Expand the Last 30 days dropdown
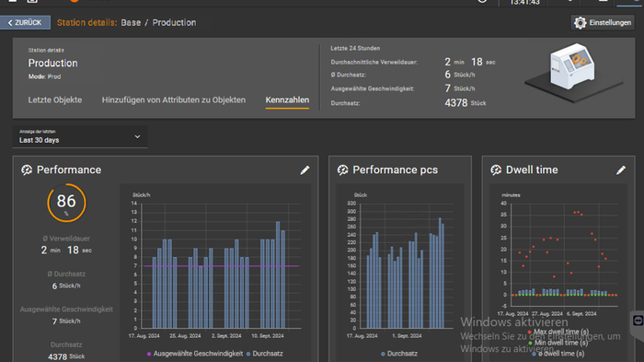The image size is (644, 362). 80,137
